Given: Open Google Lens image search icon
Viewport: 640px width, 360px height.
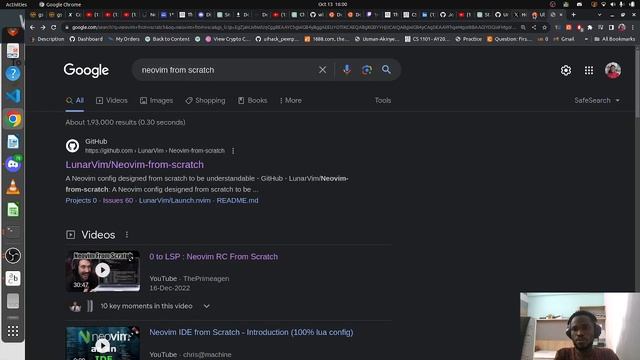Looking at the screenshot, I should (x=367, y=70).
